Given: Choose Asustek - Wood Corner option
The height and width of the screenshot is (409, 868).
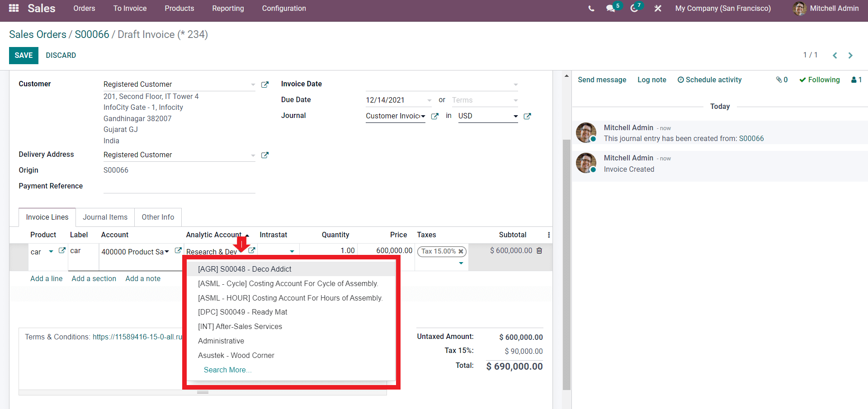Looking at the screenshot, I should tap(291, 356).
